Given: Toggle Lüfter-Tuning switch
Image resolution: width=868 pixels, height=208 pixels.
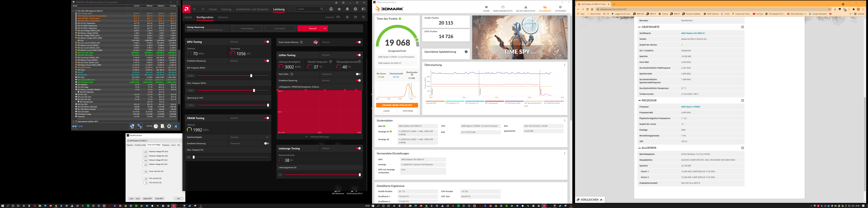Looking at the screenshot, I should tap(358, 55).
